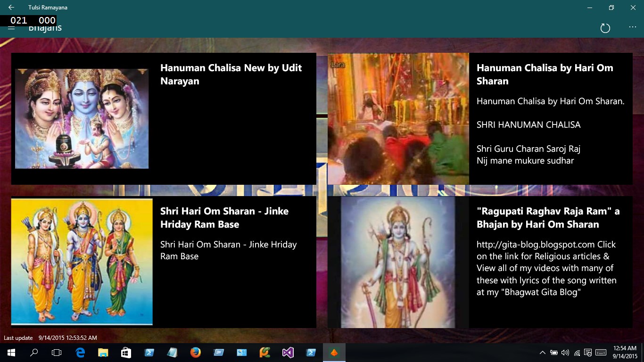Open the touch keyboard from the tray
This screenshot has width=644, height=362.
pos(601,353)
